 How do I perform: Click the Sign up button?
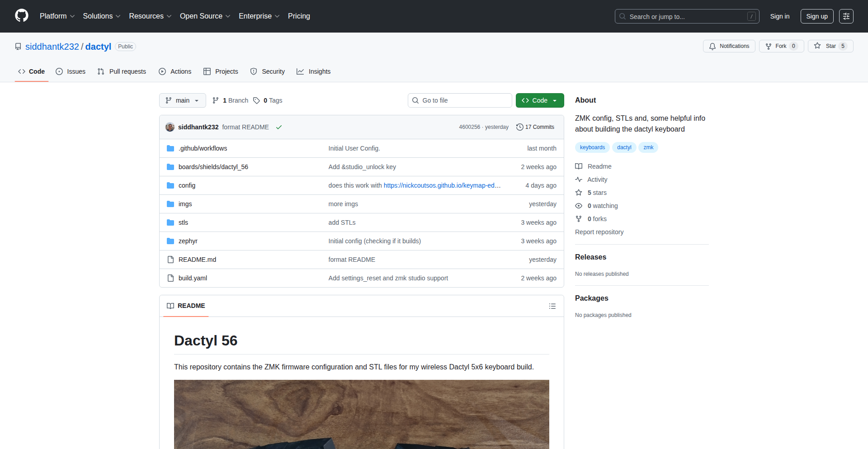click(x=817, y=16)
